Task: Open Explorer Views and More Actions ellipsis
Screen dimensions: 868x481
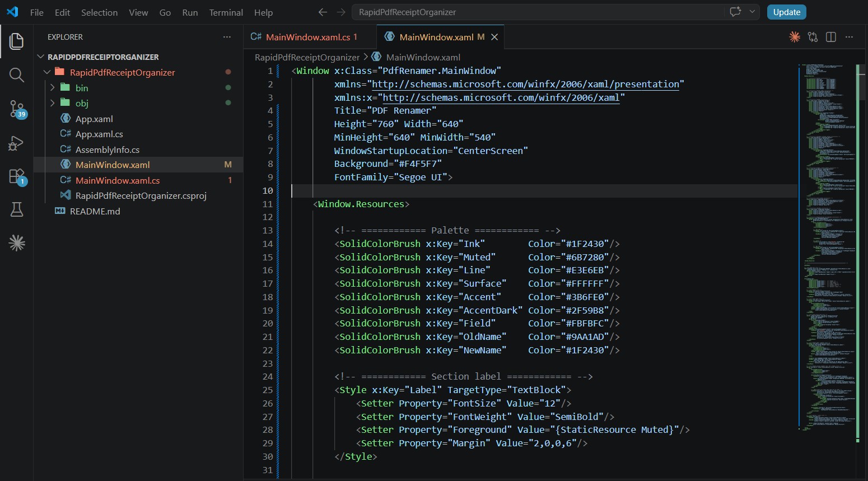Action: (227, 37)
